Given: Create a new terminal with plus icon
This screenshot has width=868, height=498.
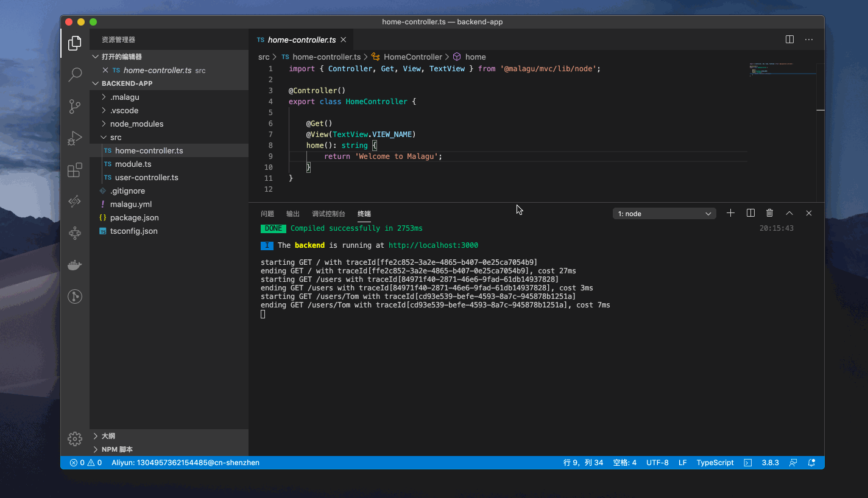Looking at the screenshot, I should click(731, 213).
